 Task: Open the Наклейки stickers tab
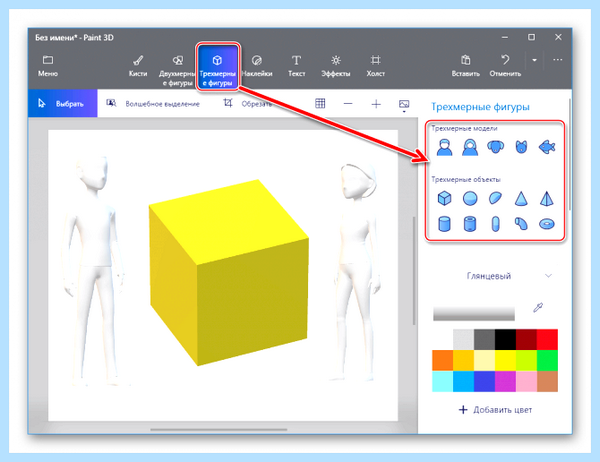pos(257,65)
